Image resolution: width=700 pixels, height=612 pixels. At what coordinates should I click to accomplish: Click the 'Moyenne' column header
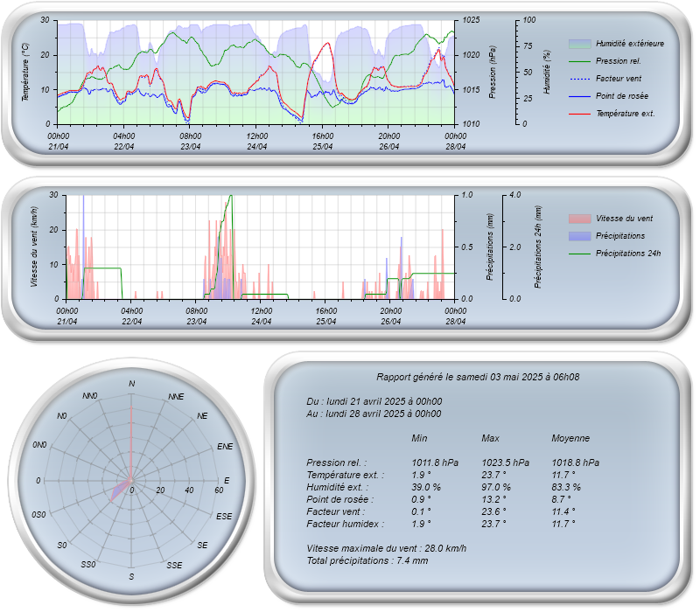click(x=570, y=439)
